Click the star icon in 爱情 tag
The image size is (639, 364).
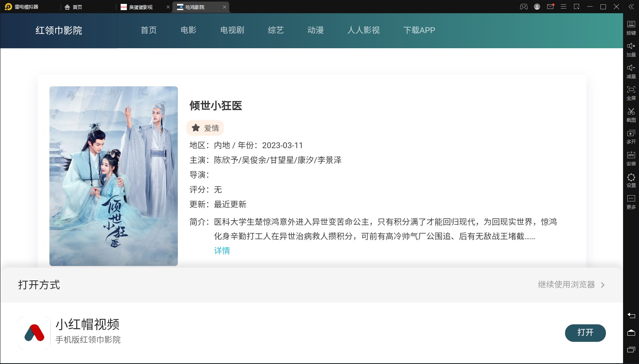pos(196,128)
